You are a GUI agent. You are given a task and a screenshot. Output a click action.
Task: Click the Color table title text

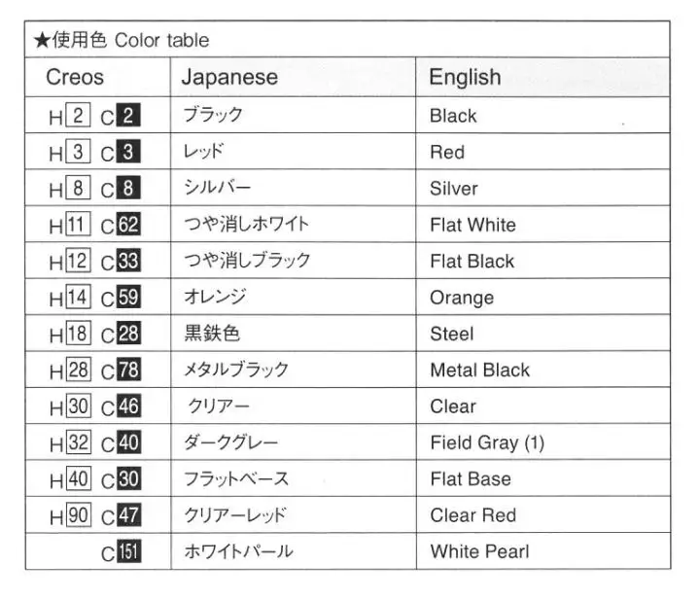[x=161, y=40]
